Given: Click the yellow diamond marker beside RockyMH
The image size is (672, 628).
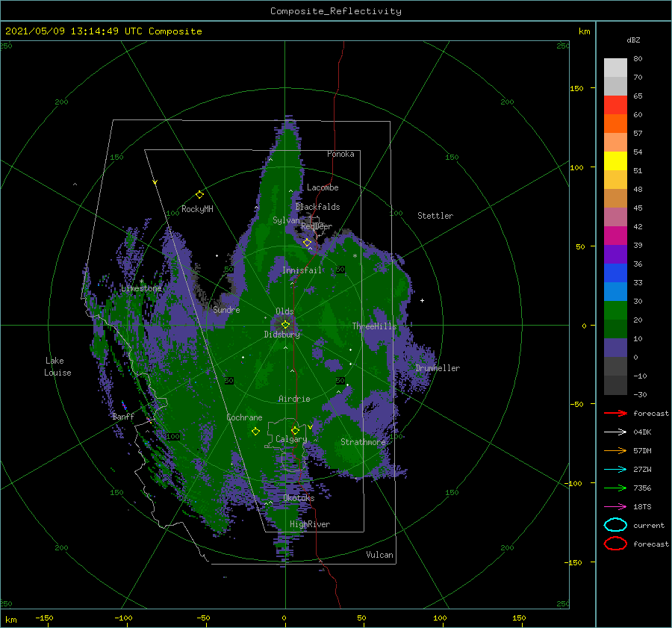Looking at the screenshot, I should point(199,195).
